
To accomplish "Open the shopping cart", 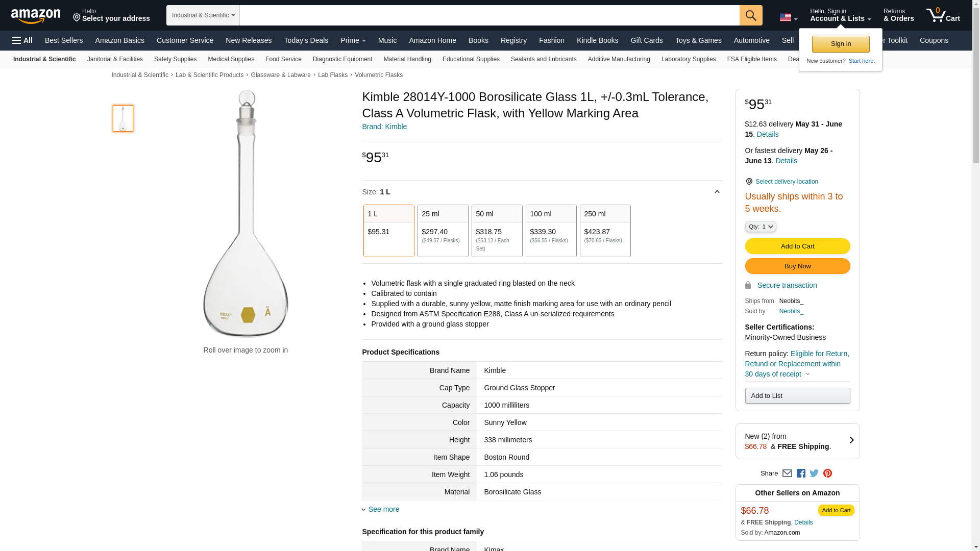I will click(x=943, y=15).
